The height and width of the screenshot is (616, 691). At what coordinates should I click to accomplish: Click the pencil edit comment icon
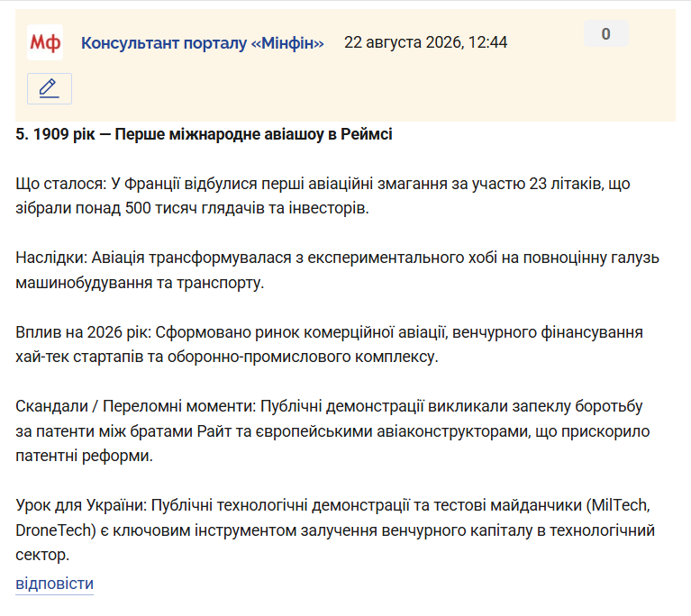pos(50,88)
